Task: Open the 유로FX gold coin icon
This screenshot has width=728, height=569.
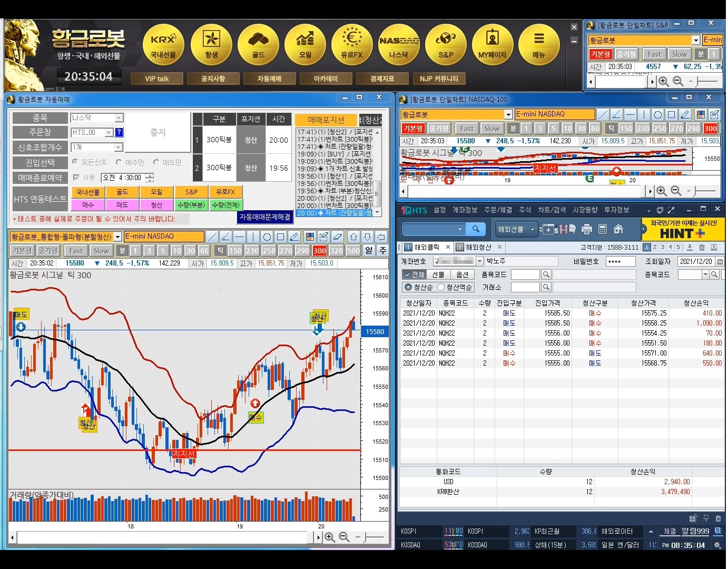Action: [x=352, y=44]
